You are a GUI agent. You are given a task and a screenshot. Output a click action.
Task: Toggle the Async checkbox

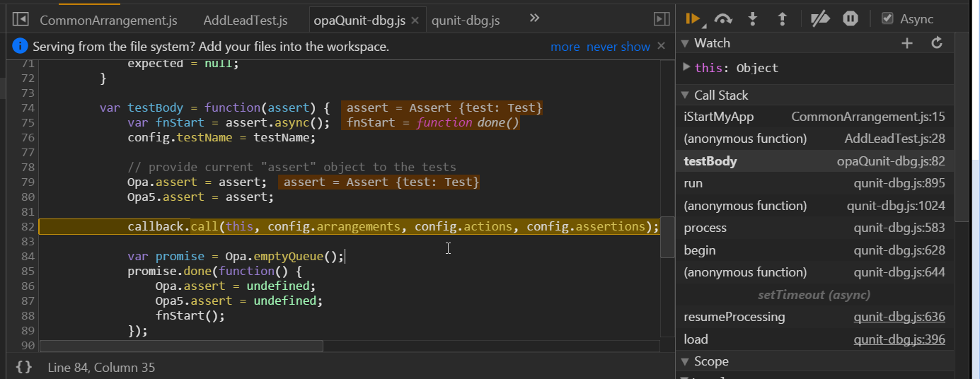(x=887, y=19)
